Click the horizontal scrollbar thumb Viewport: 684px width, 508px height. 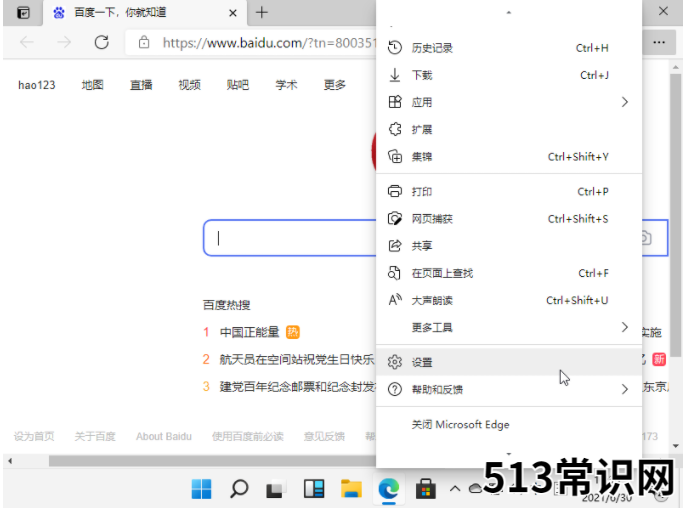212,460
